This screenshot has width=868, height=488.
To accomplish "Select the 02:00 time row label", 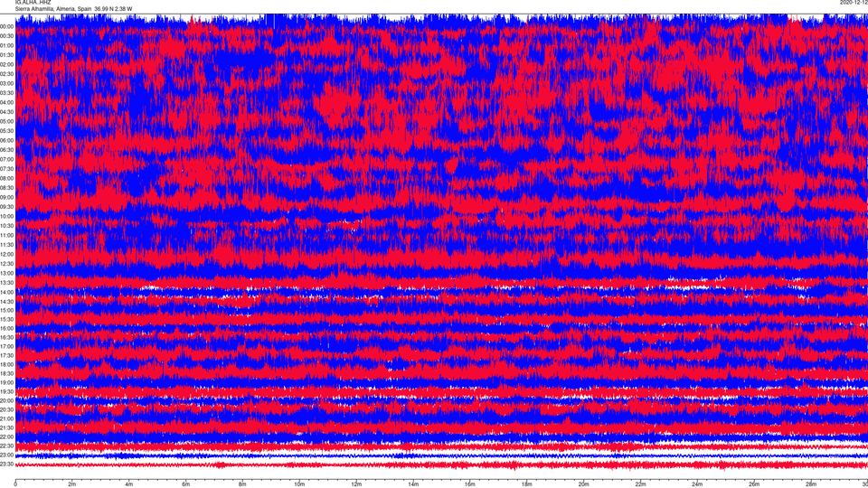I will (x=6, y=65).
